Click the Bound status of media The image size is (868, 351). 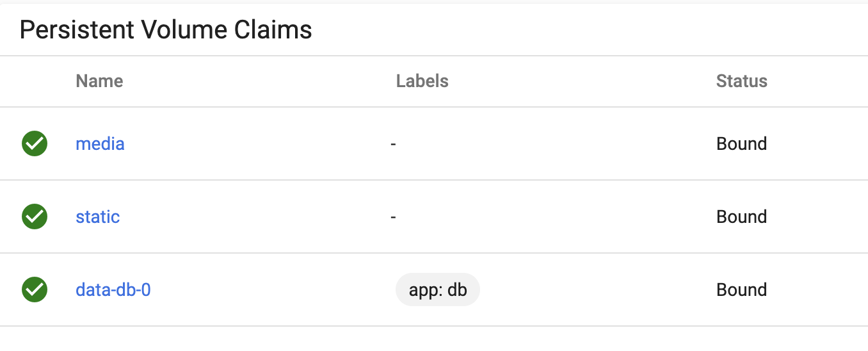tap(741, 143)
